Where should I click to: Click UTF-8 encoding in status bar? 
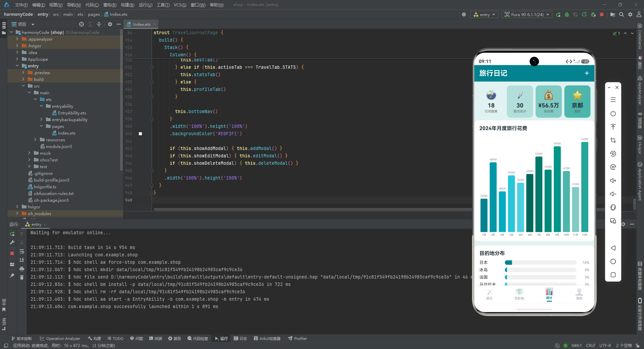tap(605, 345)
